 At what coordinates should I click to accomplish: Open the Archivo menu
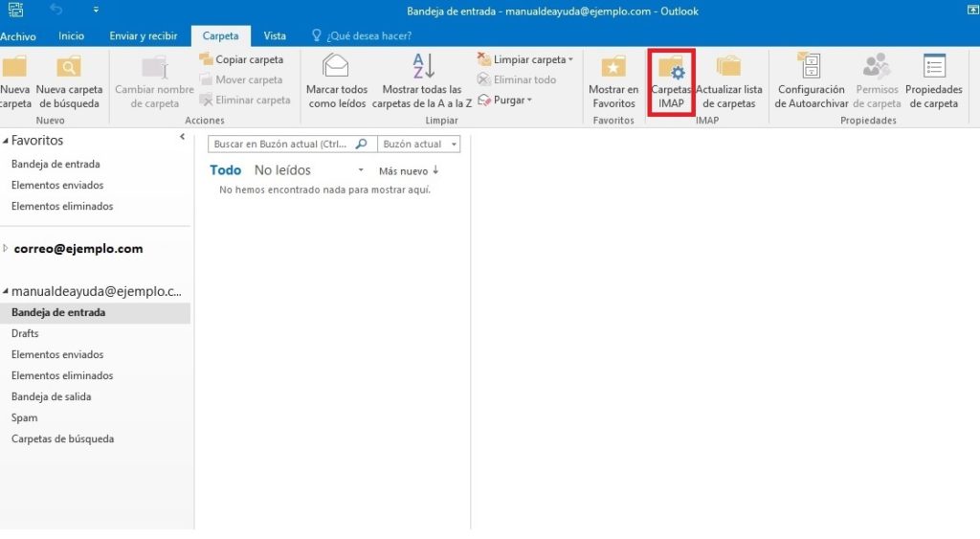point(17,36)
